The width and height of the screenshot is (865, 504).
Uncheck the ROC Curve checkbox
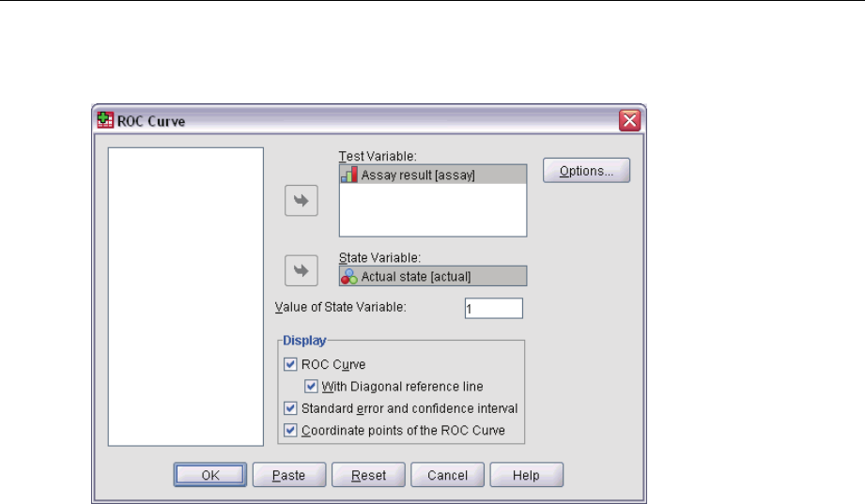290,364
